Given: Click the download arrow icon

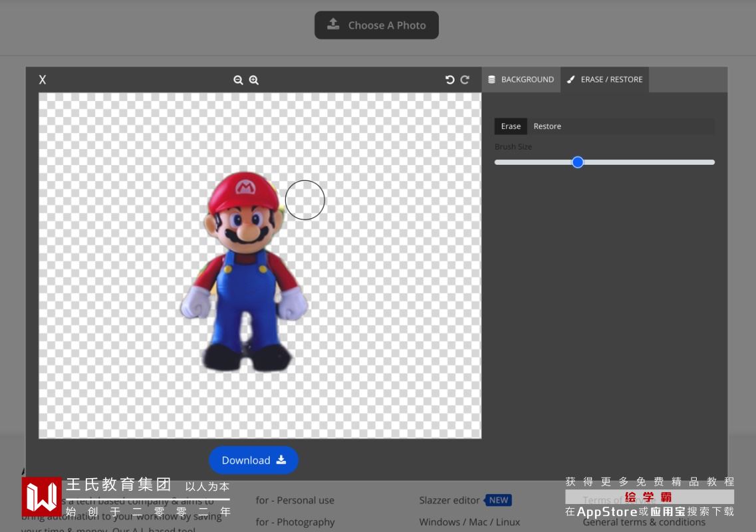Looking at the screenshot, I should point(281,460).
